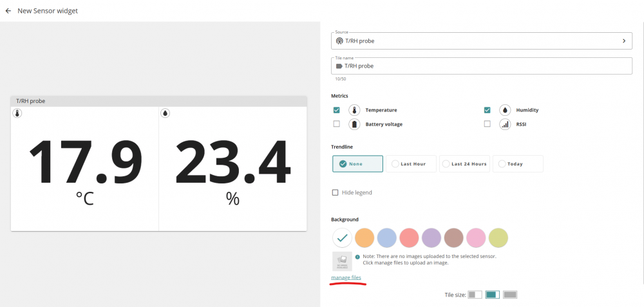Screen dimensions: 644x307
Task: Uncheck the Humidity metric checkbox
Action: (488, 110)
